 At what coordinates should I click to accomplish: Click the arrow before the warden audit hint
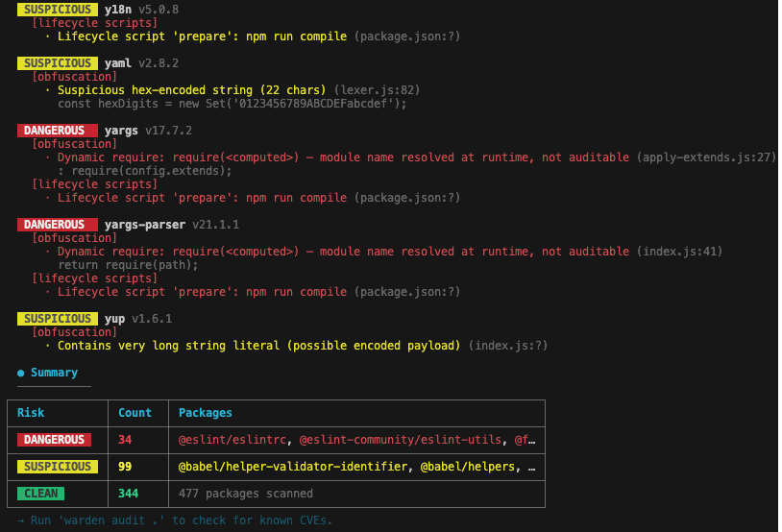[21, 520]
